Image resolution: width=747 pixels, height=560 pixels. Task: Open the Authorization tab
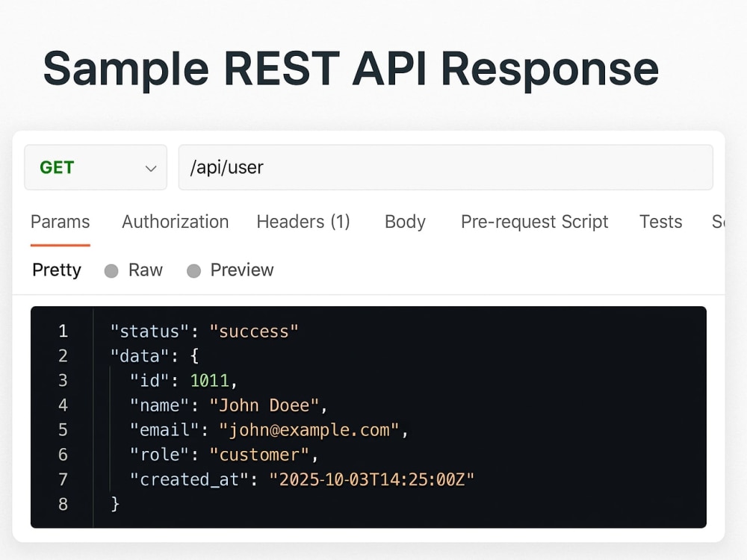point(176,222)
